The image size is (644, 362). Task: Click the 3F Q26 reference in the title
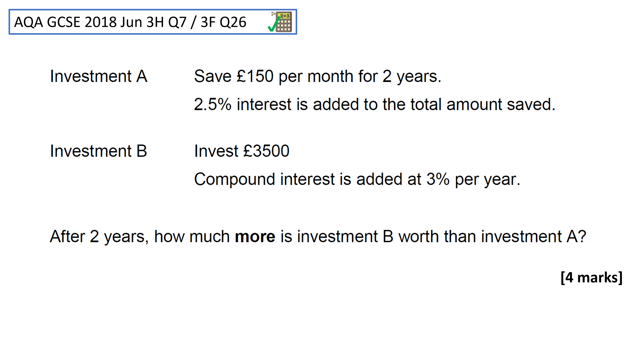224,22
